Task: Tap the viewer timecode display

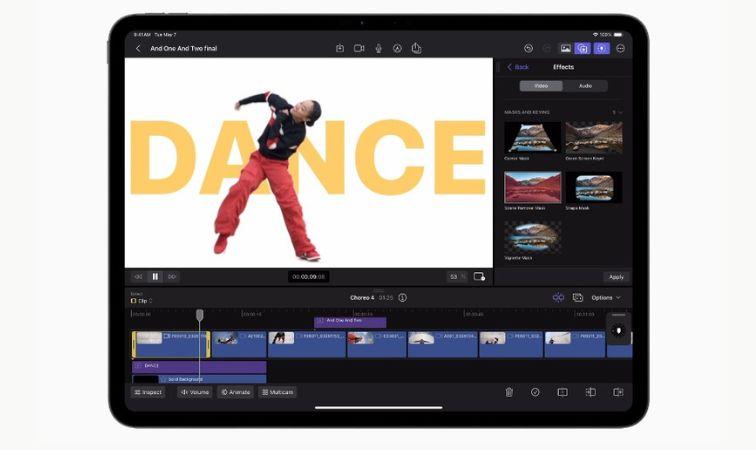Action: click(x=309, y=277)
